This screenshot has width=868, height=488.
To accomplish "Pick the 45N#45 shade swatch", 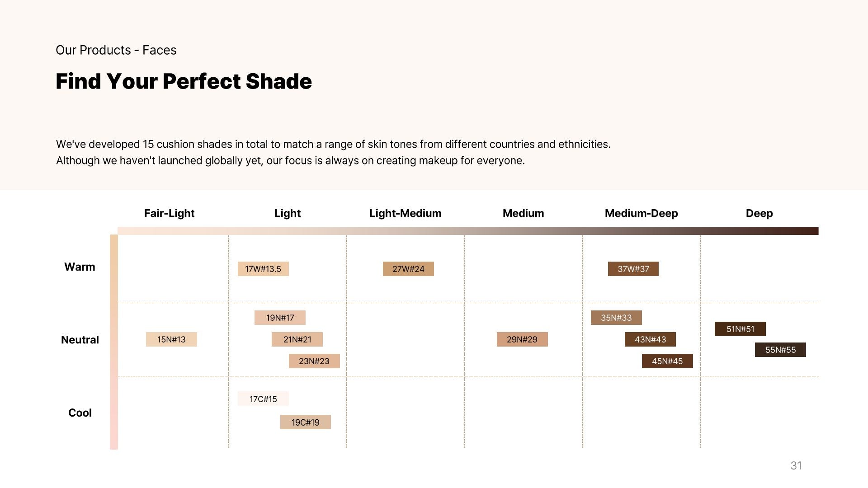I will click(x=667, y=361).
